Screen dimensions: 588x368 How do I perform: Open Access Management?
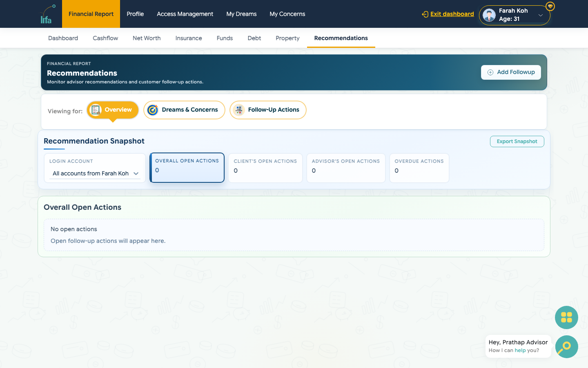(185, 14)
